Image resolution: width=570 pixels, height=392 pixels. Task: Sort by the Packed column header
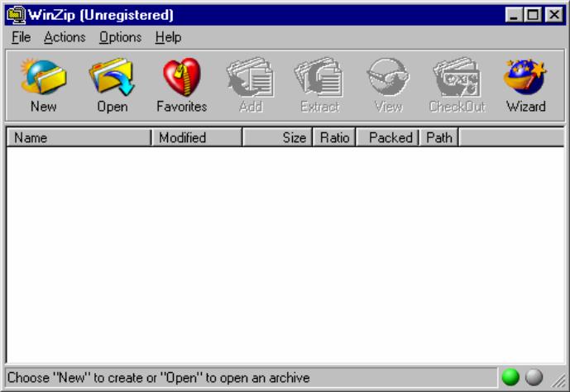coord(387,137)
